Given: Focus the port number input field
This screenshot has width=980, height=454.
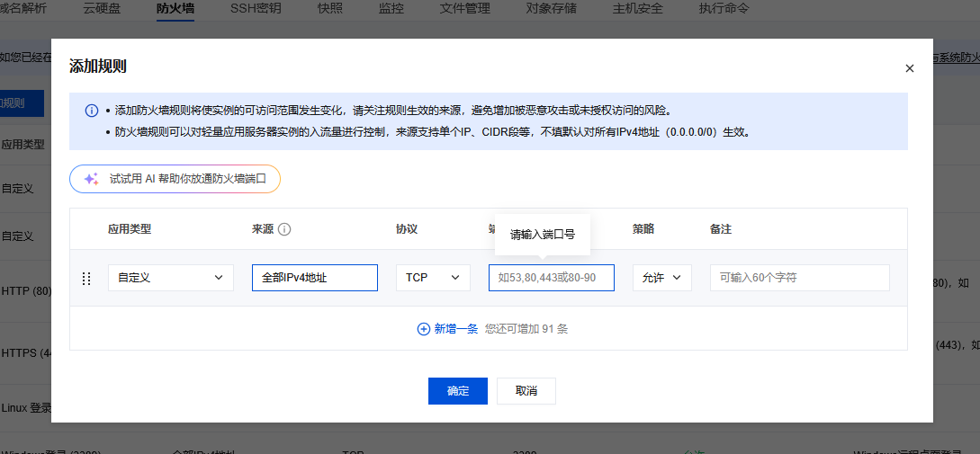Looking at the screenshot, I should (x=552, y=278).
